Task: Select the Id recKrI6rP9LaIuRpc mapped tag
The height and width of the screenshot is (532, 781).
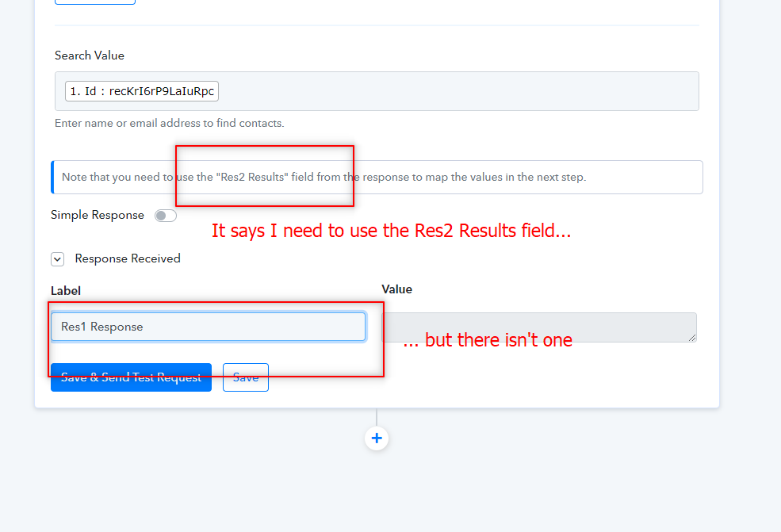Action: pyautogui.click(x=142, y=91)
